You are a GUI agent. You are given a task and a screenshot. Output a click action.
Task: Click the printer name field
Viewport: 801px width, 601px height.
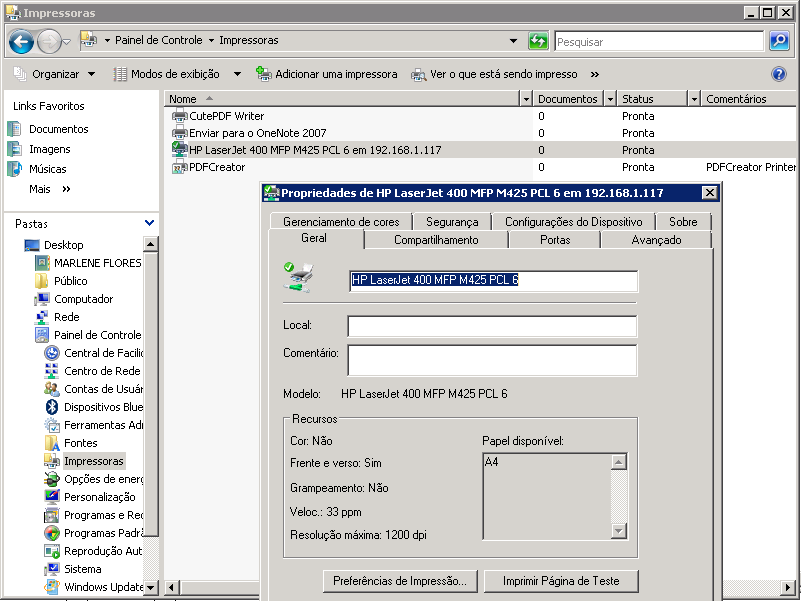[x=493, y=281]
